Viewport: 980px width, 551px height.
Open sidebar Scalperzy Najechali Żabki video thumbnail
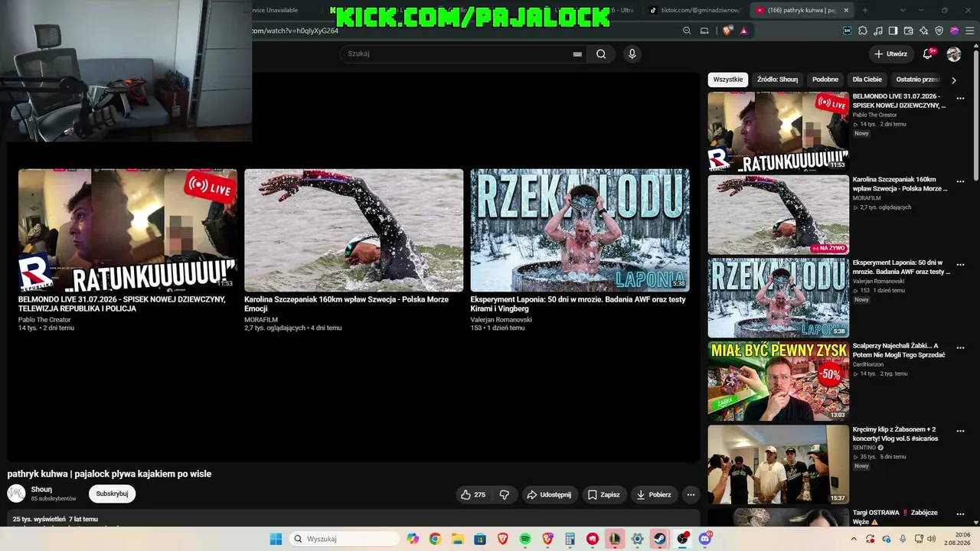click(779, 381)
